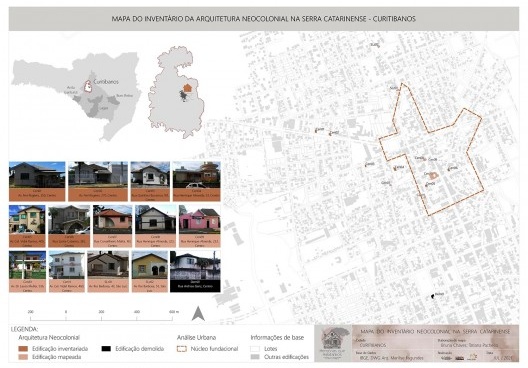The image size is (528, 368).
Task: Click the Edificação inventariada color swatch
Action: click(23, 349)
